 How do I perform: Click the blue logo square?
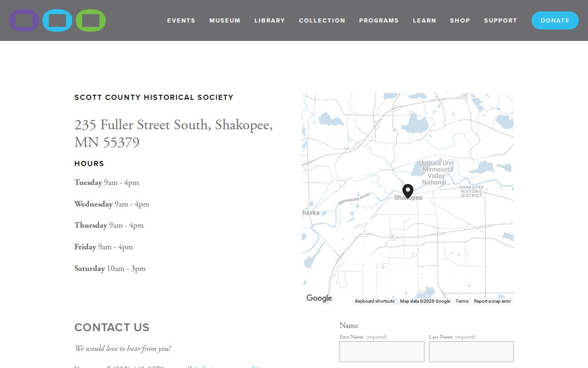coord(57,20)
